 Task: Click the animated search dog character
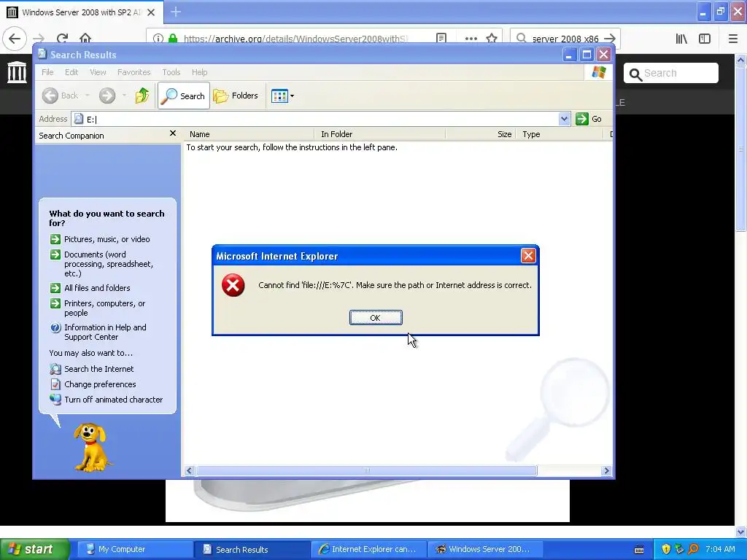click(x=91, y=448)
